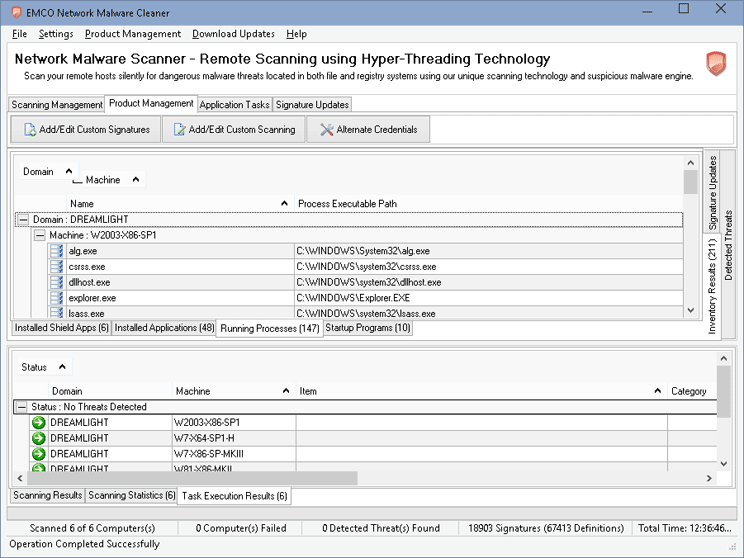
Task: Click green status icon for W7-X86-SP-MKIII
Action: 38,454
